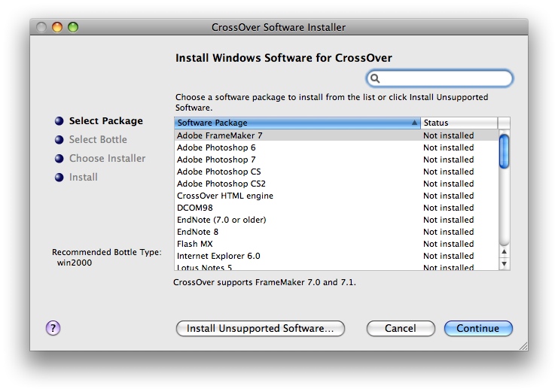Select CrossOver HTML engine package
Viewport: 558px width, 392px height.
coord(337,196)
